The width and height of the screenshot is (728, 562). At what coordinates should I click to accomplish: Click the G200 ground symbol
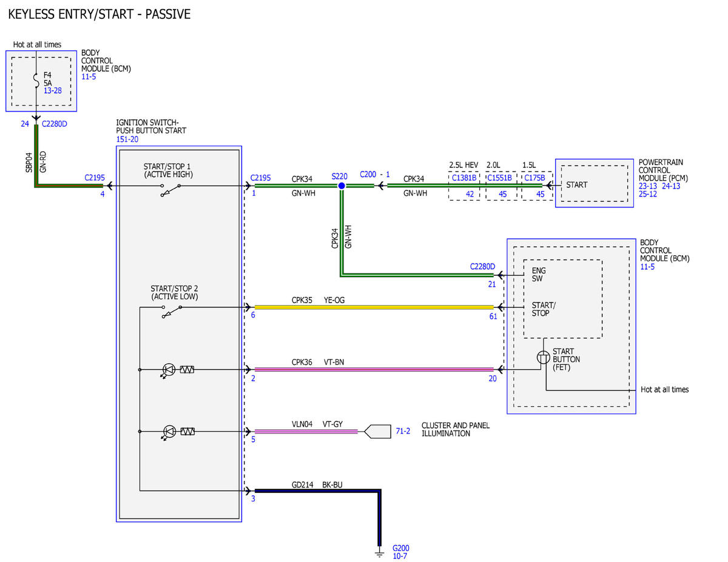coord(380,553)
